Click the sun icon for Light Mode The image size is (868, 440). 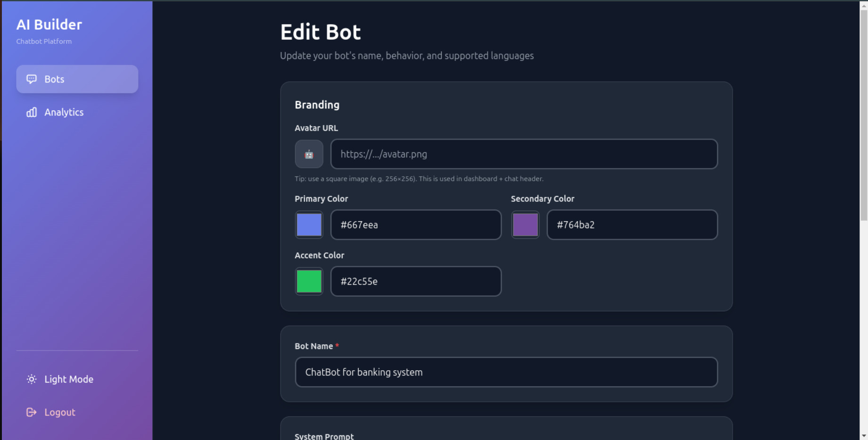click(32, 379)
